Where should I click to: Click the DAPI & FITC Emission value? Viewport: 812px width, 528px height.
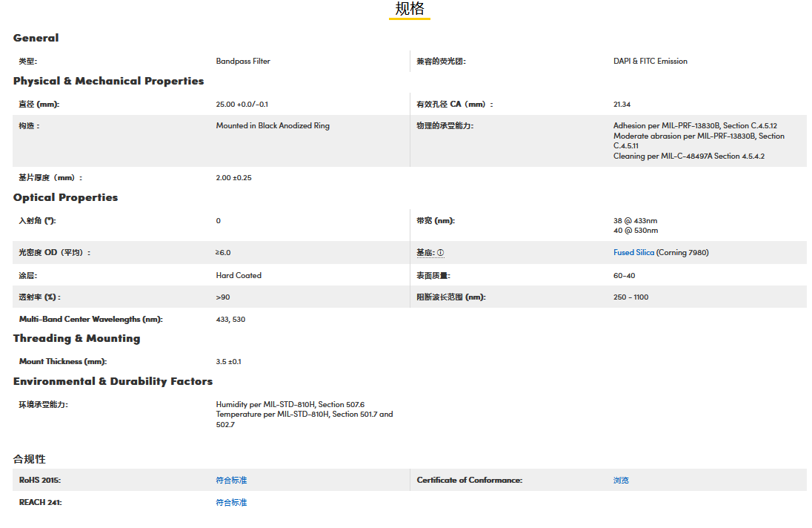pos(650,62)
